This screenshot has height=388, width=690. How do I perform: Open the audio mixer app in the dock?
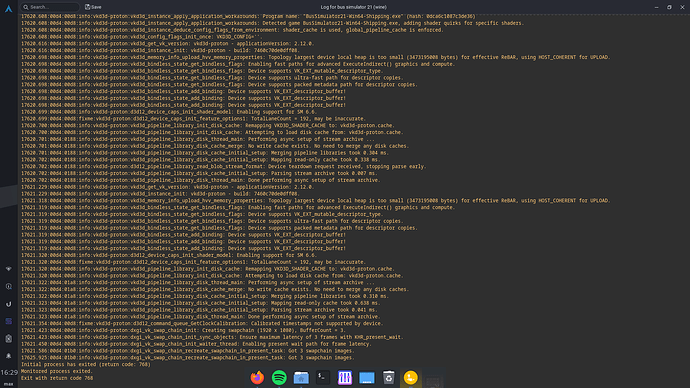pyautogui.click(x=345, y=377)
